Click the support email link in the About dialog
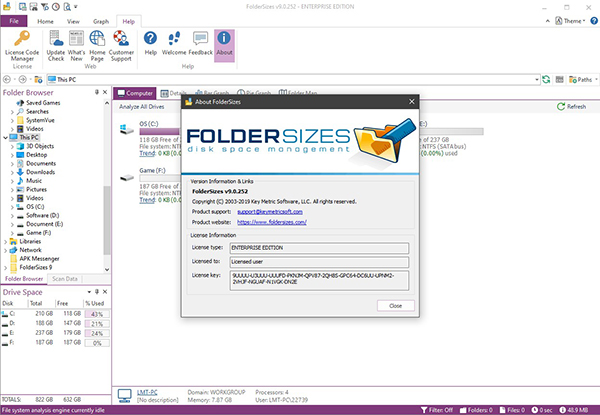 [x=270, y=212]
